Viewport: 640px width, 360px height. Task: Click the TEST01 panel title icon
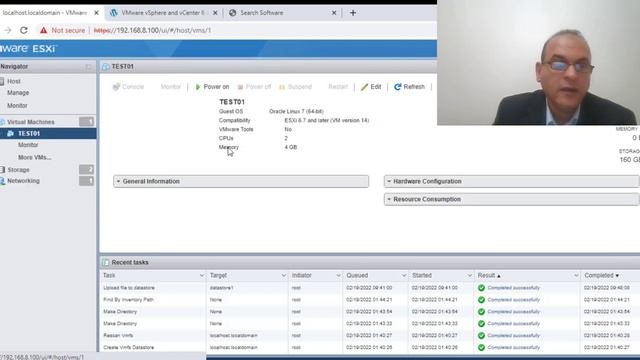pyautogui.click(x=106, y=67)
